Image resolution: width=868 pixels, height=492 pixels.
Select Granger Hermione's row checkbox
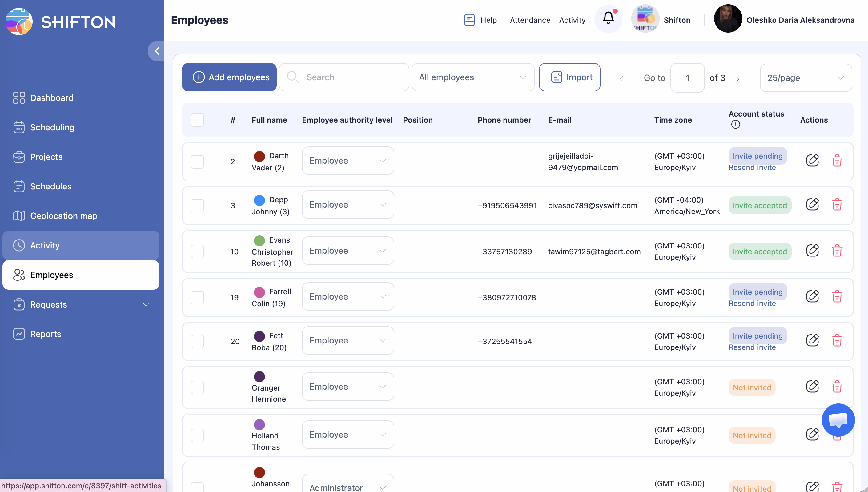pos(197,387)
